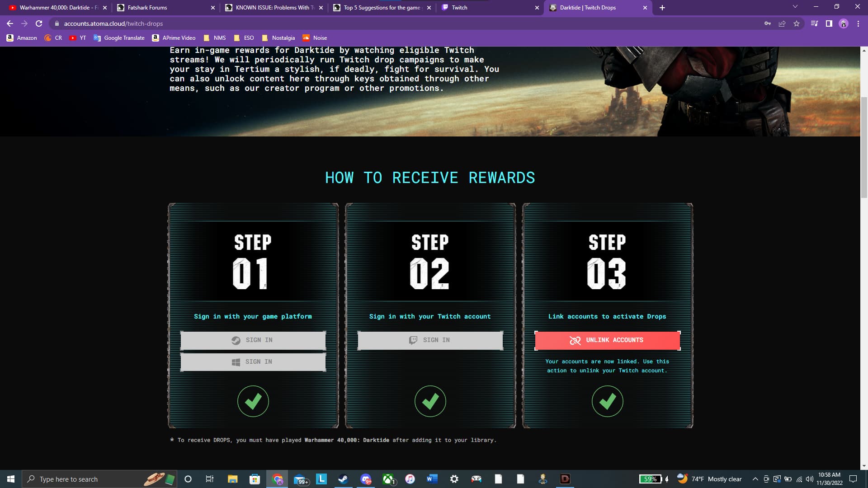The height and width of the screenshot is (488, 868).
Task: Expand the Nostalgia bookmark folder
Action: tap(278, 38)
